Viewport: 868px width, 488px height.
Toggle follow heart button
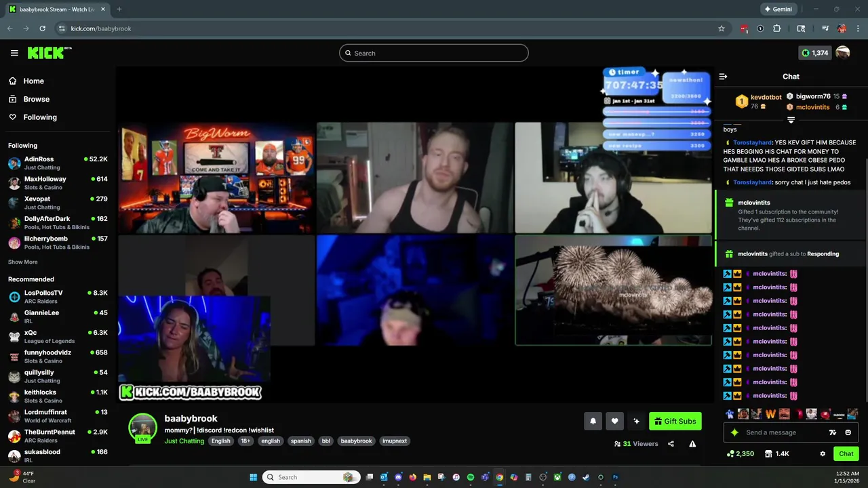[x=614, y=421]
